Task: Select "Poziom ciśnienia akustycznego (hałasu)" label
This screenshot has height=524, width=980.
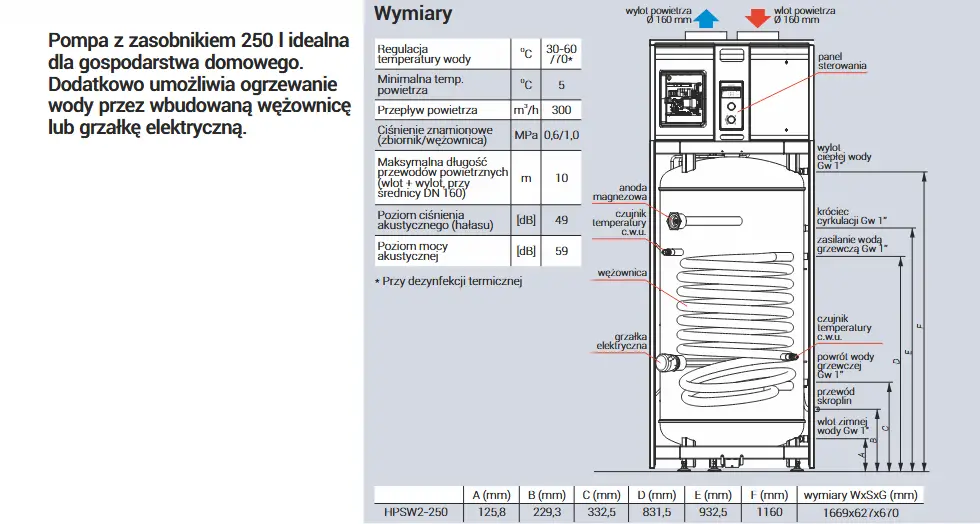Action: [435, 219]
